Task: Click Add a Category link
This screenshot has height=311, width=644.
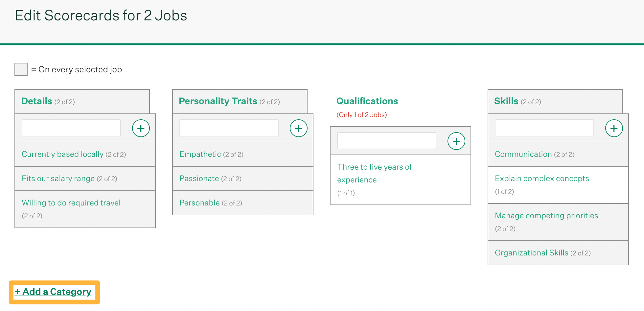Action: coord(53,292)
